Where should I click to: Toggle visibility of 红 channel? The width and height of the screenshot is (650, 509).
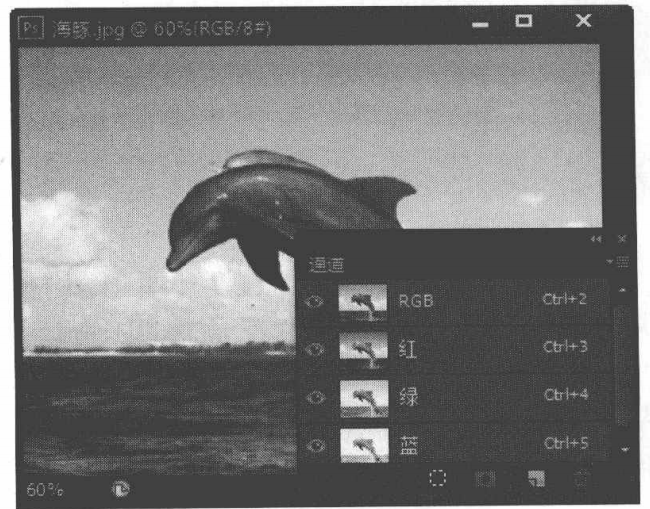pos(315,350)
